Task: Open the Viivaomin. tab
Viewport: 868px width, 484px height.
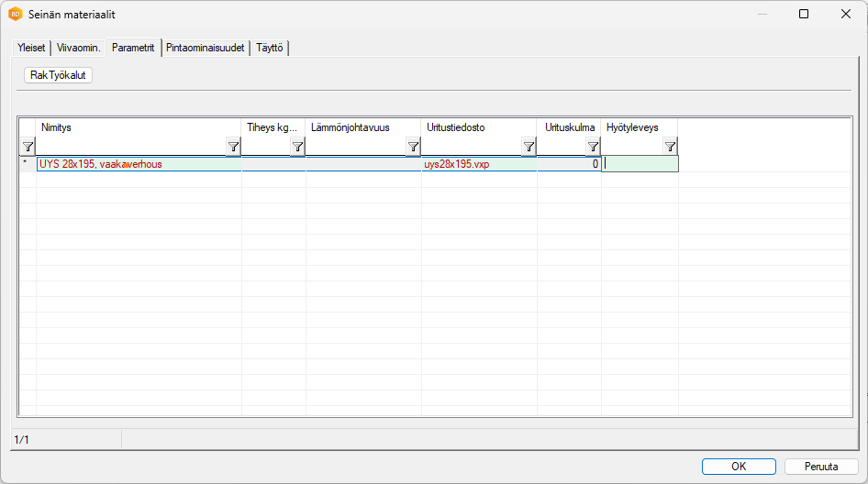Action: [x=78, y=48]
